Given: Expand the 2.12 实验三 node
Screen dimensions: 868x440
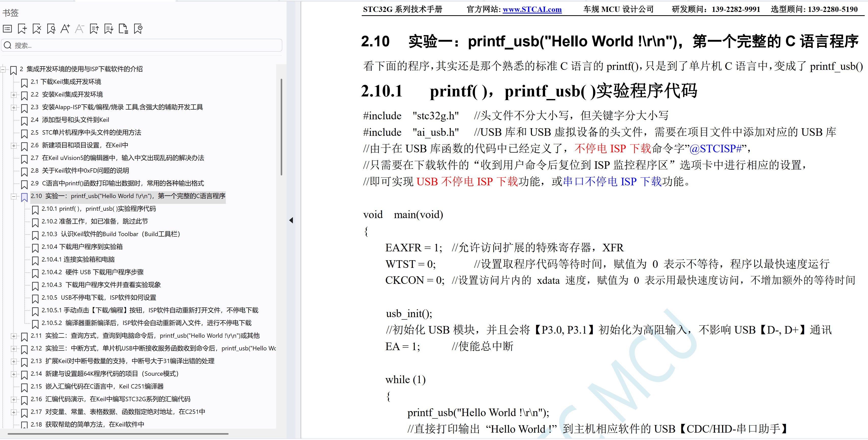Looking at the screenshot, I should [14, 349].
